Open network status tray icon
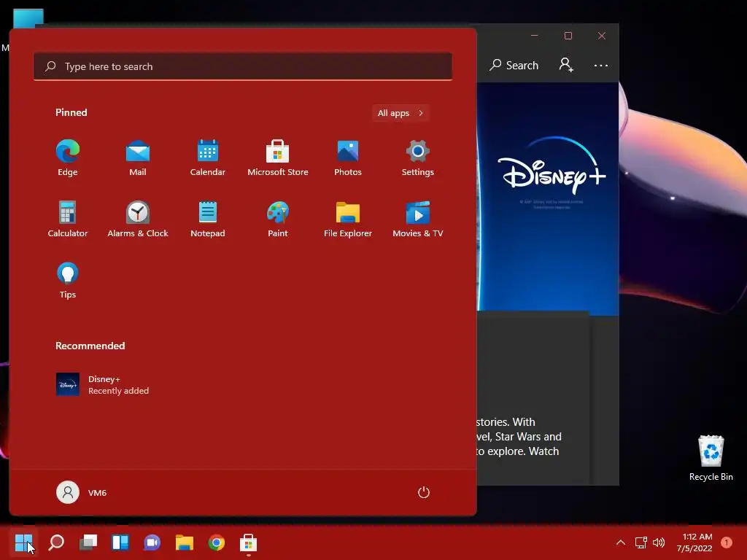Screen dimensions: 747x560 (640, 542)
